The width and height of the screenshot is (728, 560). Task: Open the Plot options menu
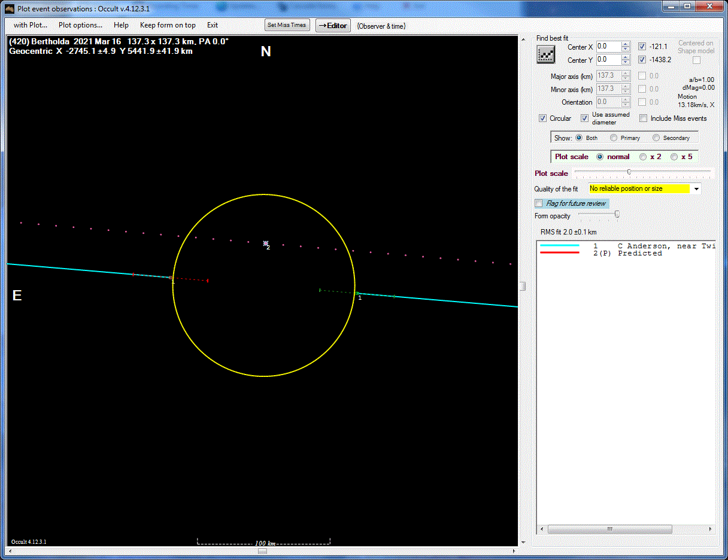pyautogui.click(x=80, y=25)
